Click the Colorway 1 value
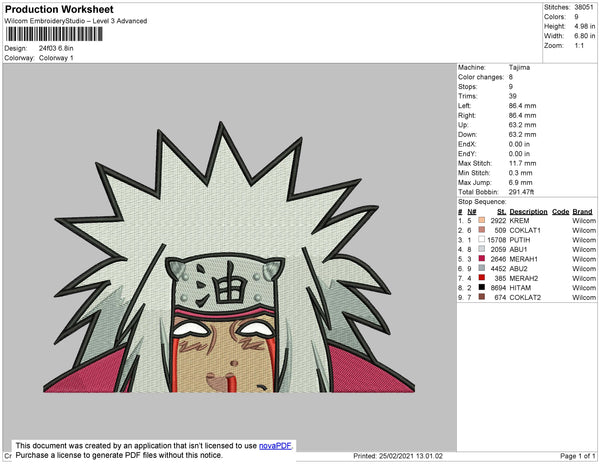 pyautogui.click(x=56, y=58)
